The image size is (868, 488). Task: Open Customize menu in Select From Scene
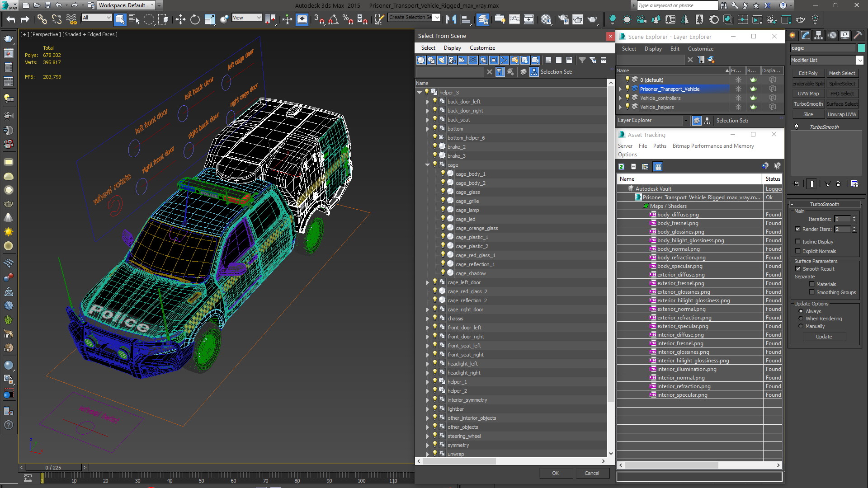[482, 48]
